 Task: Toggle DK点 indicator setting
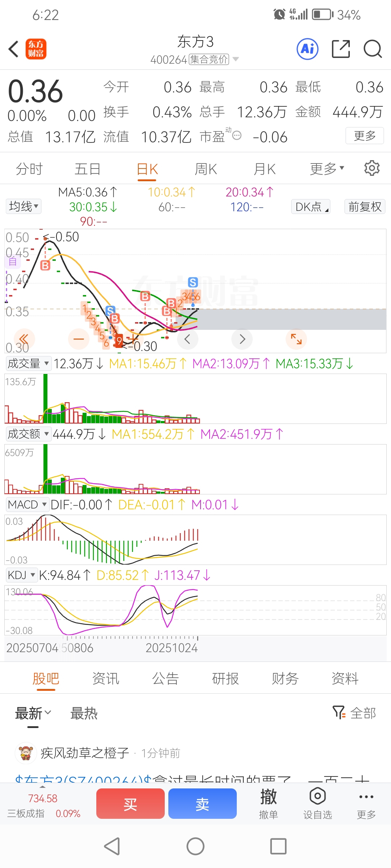tap(311, 207)
